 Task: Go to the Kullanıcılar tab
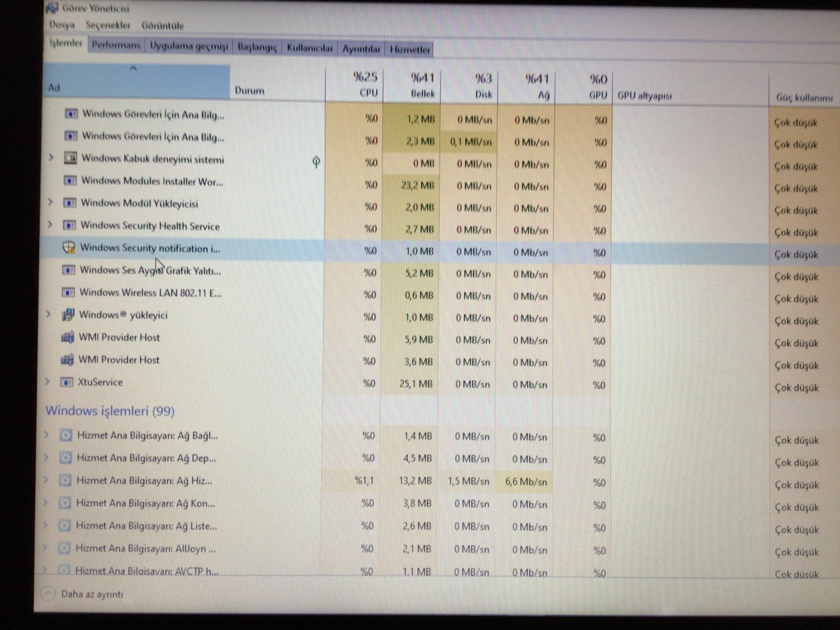pos(310,48)
